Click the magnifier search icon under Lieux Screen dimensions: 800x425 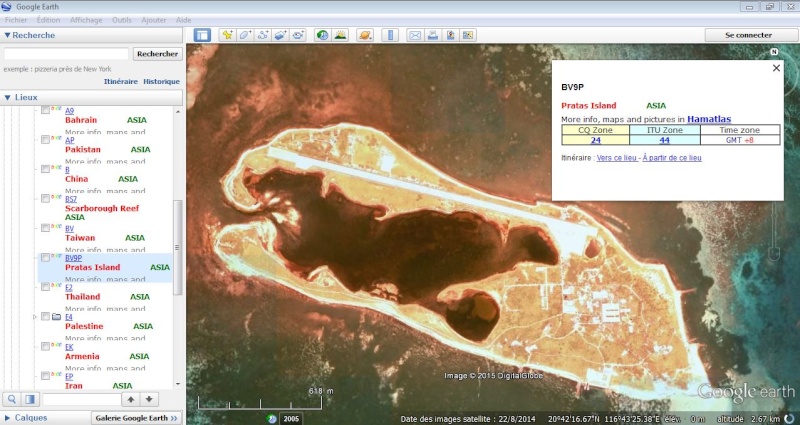point(12,399)
